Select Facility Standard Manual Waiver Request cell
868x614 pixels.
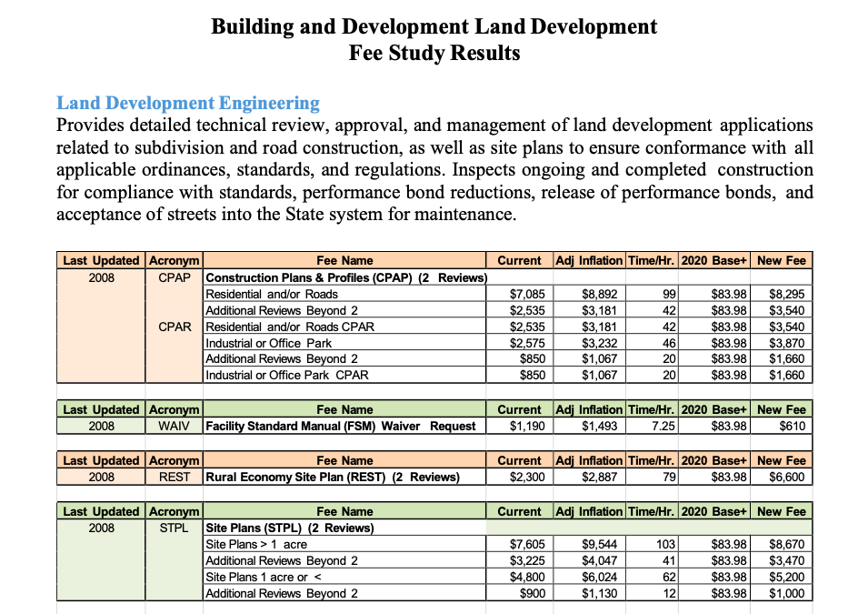[x=341, y=426]
